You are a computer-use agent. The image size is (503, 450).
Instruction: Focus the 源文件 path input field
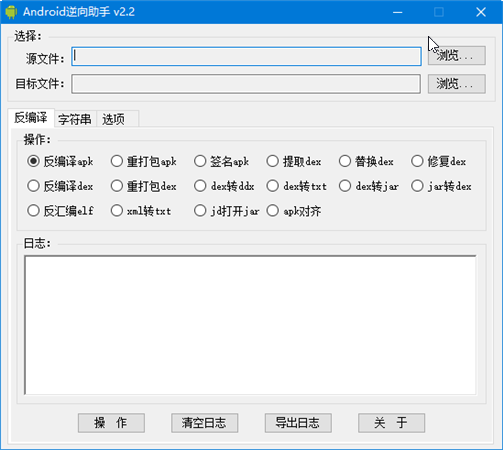point(246,56)
